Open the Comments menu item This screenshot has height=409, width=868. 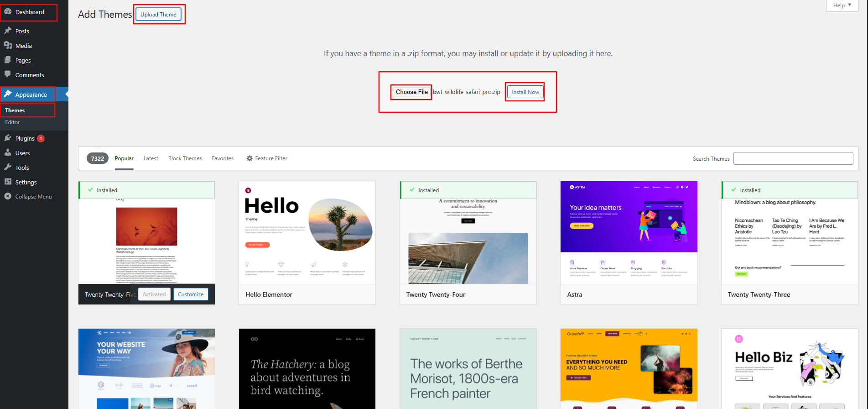point(30,75)
